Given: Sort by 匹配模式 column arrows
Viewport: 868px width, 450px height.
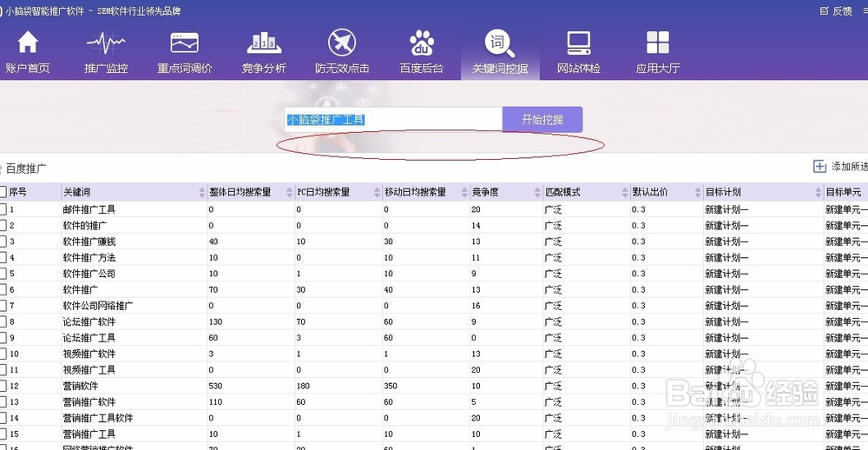Looking at the screenshot, I should [625, 192].
